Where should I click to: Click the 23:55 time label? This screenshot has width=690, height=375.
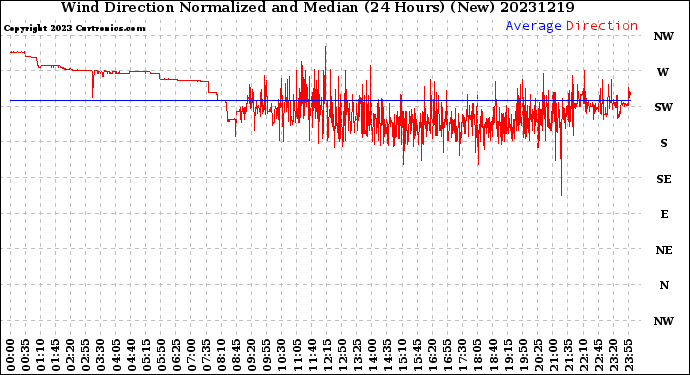click(x=628, y=355)
